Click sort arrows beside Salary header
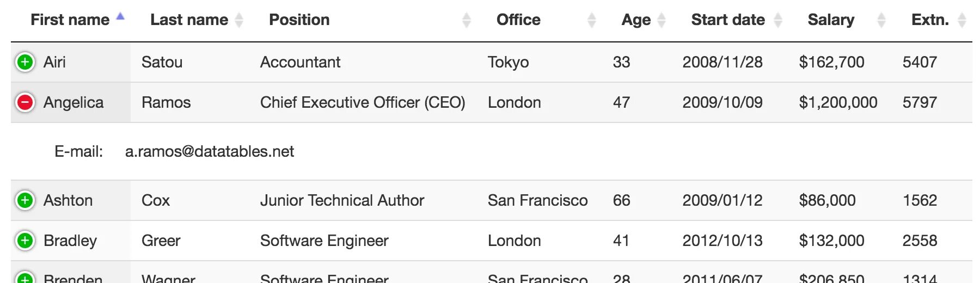Screen dimensions: 980x283 coord(881,20)
